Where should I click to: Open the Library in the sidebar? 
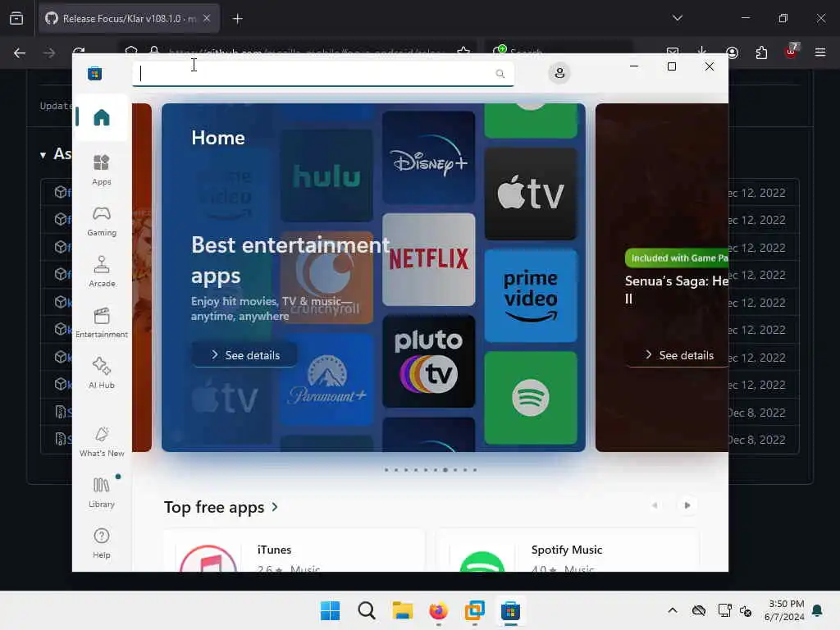pos(101,492)
